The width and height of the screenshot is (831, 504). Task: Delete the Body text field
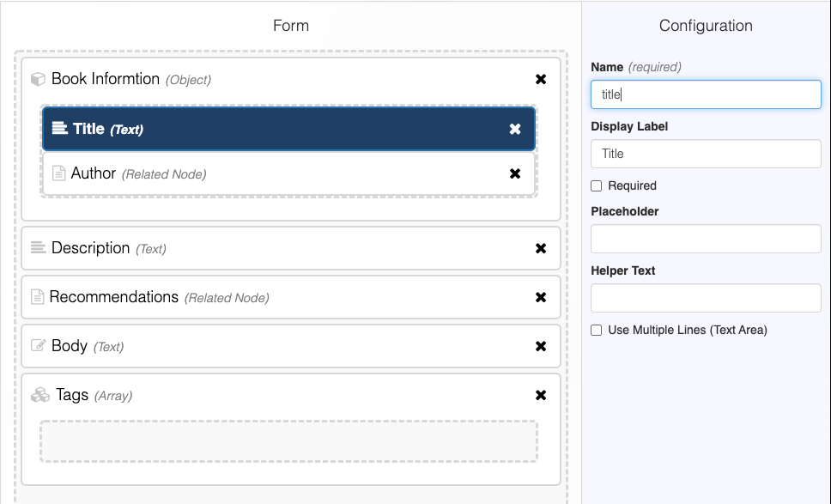(x=541, y=346)
